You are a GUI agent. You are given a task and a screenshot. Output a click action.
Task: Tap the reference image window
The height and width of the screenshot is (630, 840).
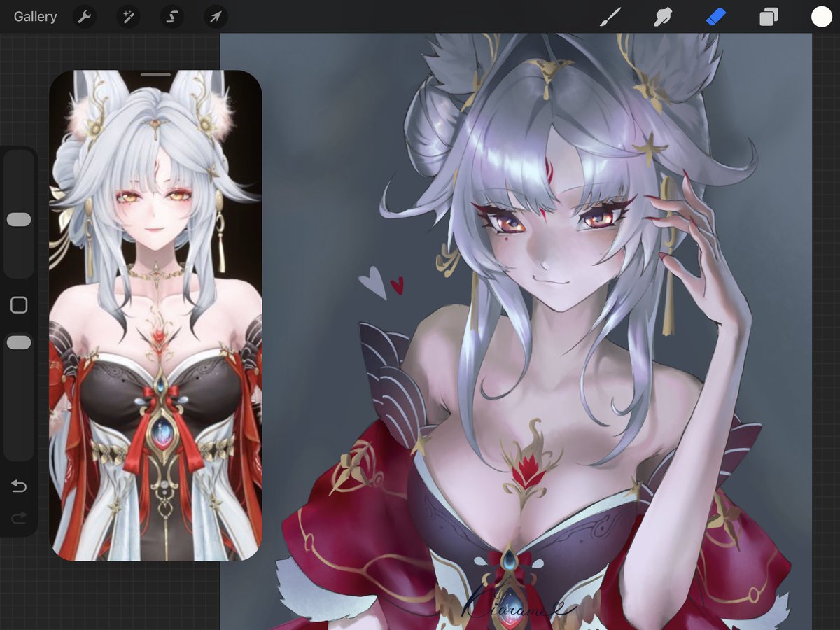(x=155, y=315)
